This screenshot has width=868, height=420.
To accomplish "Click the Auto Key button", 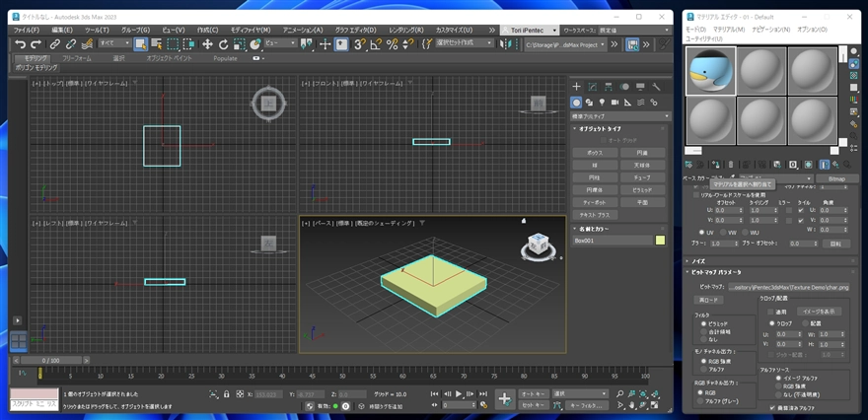I will tap(533, 394).
